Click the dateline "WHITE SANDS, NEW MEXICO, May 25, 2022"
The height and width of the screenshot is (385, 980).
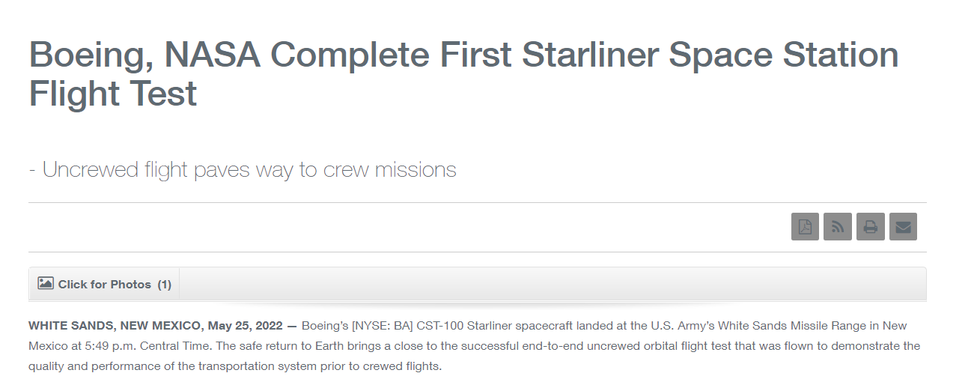[156, 326]
